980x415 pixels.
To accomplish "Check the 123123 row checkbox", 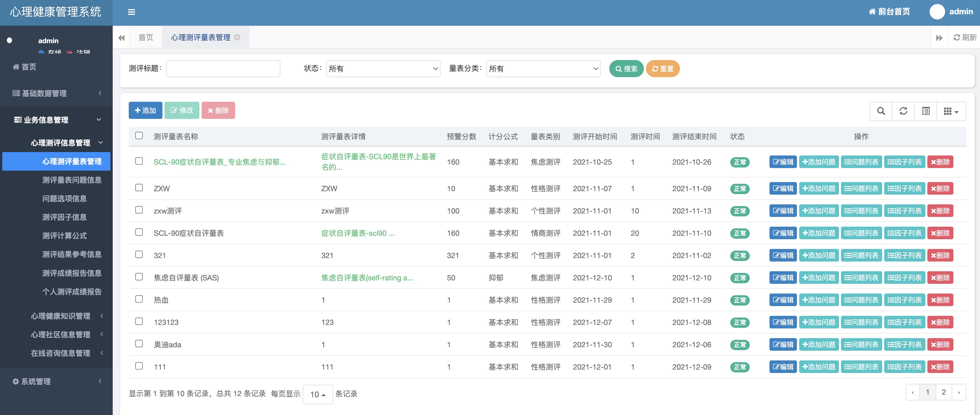I will pyautogui.click(x=139, y=322).
